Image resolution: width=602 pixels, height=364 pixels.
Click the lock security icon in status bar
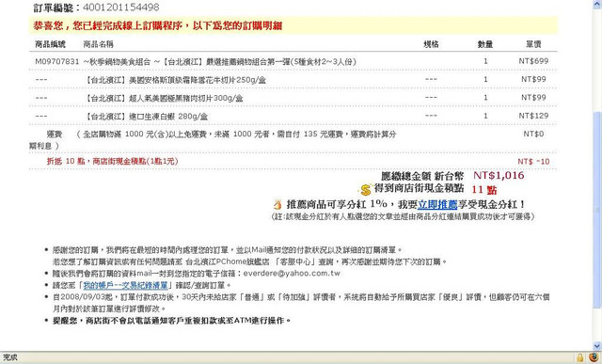pos(579,357)
